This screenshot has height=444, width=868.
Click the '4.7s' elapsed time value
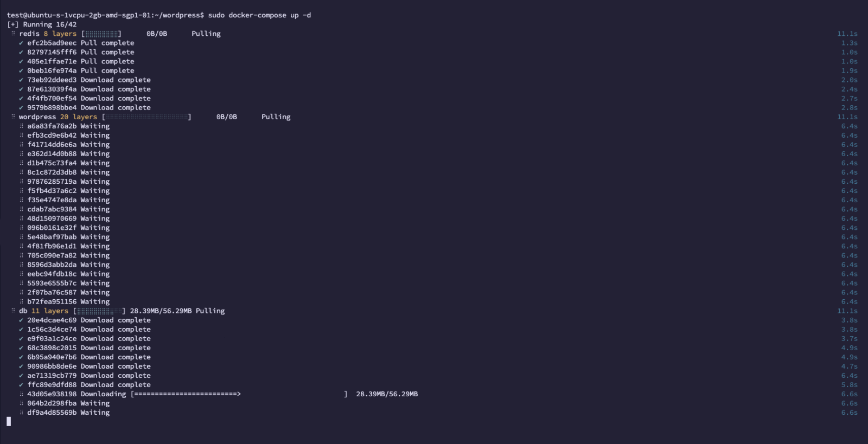pos(850,366)
